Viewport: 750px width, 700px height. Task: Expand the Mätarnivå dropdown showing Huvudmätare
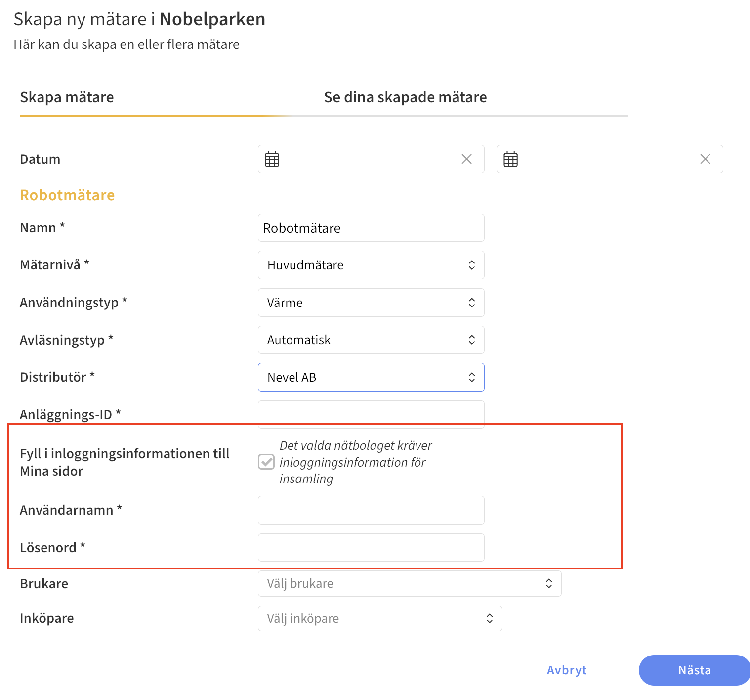371,265
